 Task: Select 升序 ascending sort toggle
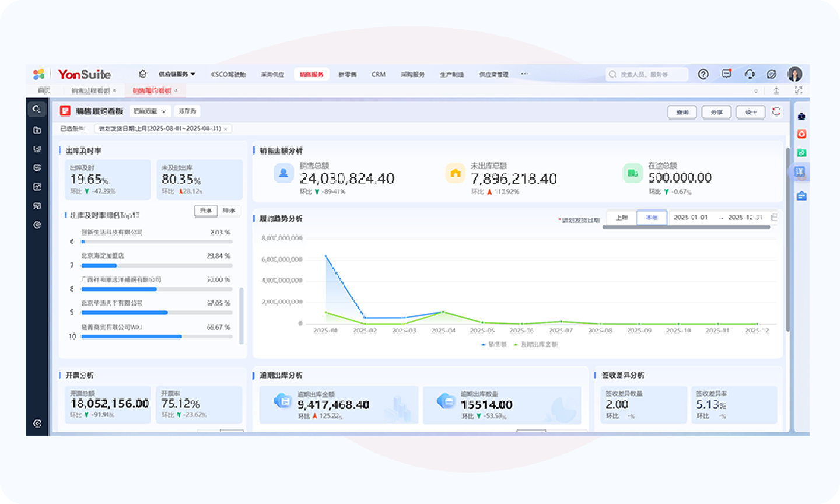point(206,211)
